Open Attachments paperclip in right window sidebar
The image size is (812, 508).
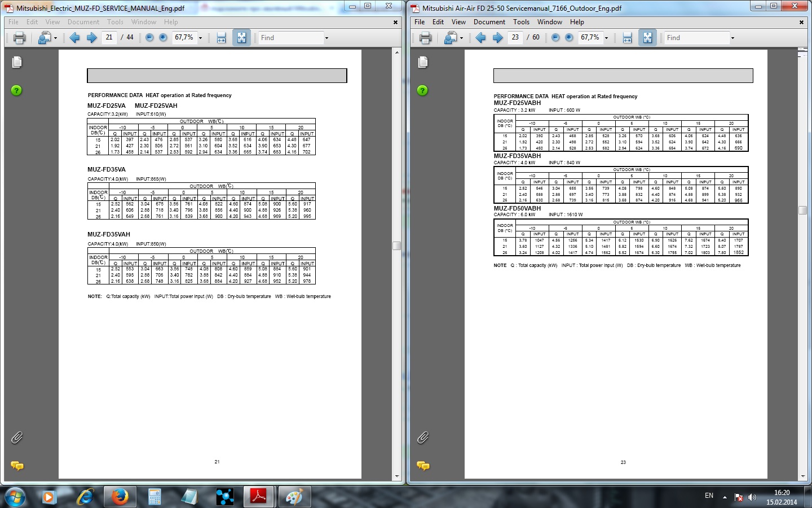coord(423,437)
